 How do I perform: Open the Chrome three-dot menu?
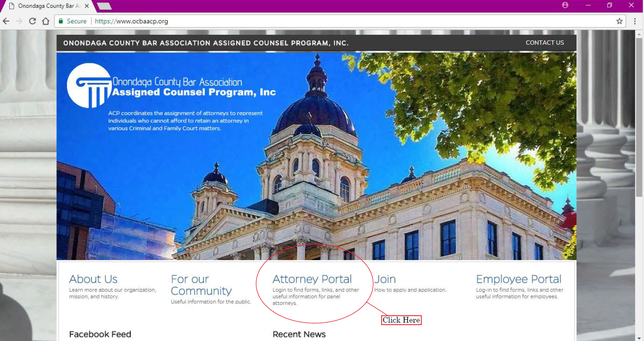(x=635, y=21)
